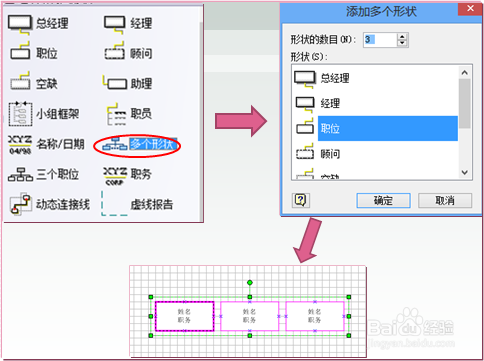Increase shape count with up spinner
This screenshot has width=484, height=361.
[x=402, y=37]
